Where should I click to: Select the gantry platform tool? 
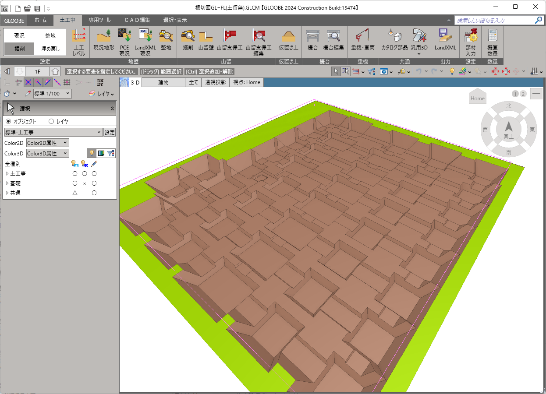[312, 39]
